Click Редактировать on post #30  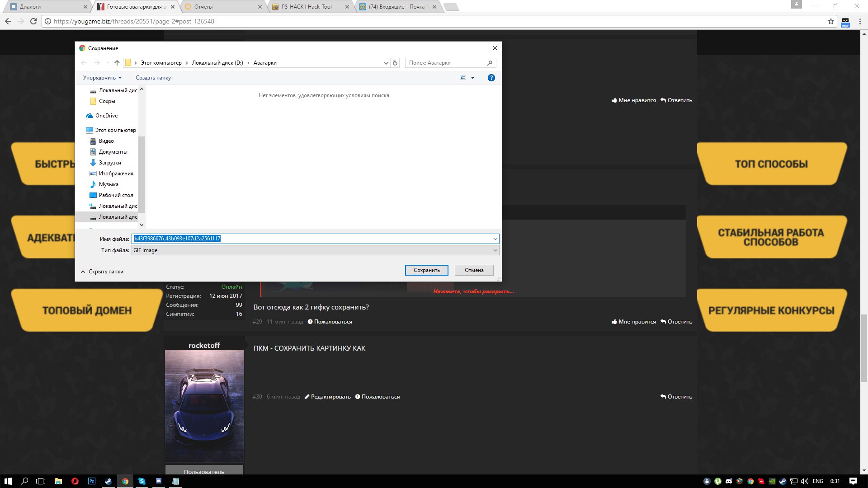[x=327, y=397]
